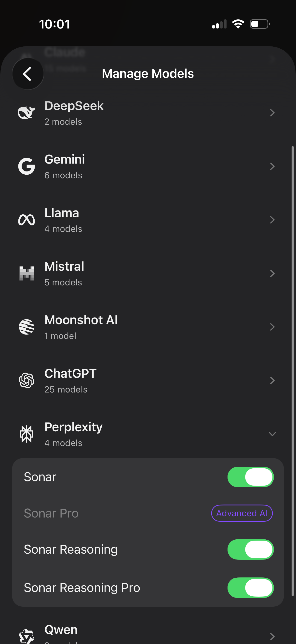Image resolution: width=296 pixels, height=644 pixels.
Task: Click the Perplexity logo icon
Action: [27, 434]
